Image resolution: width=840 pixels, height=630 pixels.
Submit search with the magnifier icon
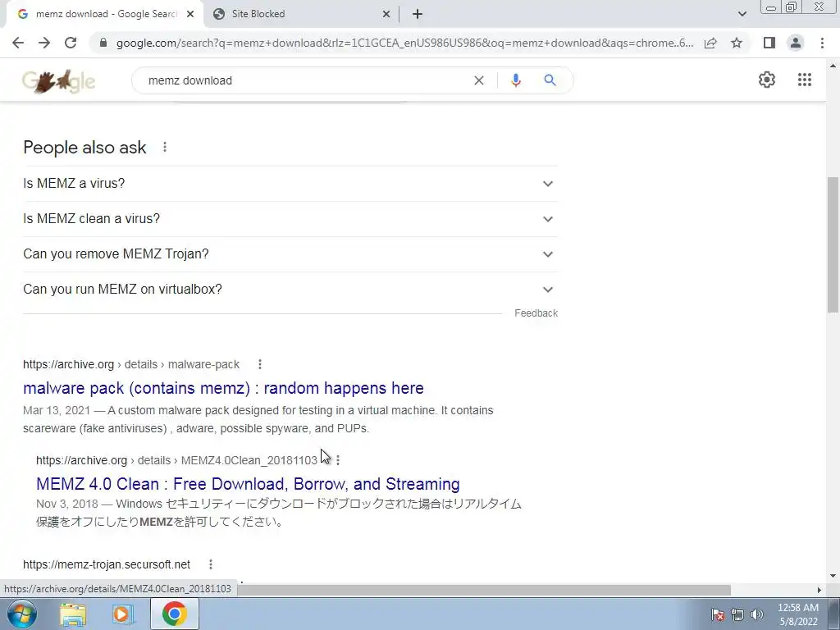(550, 80)
